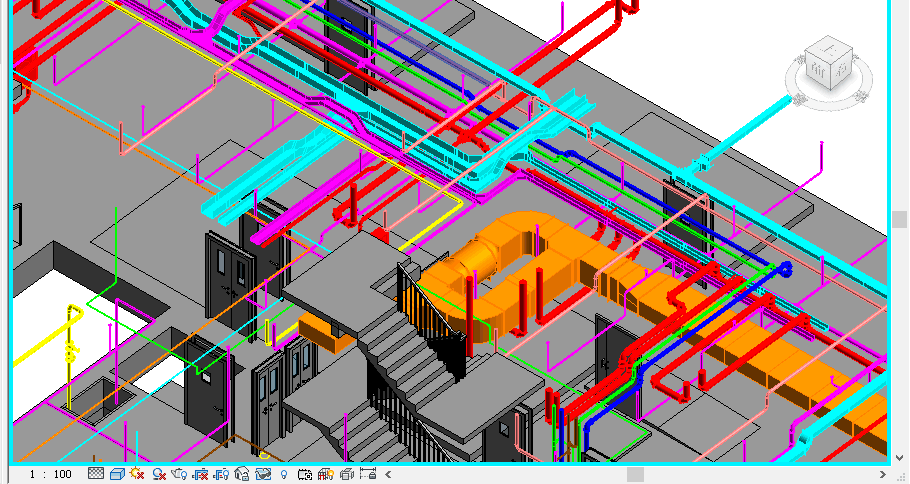Viewport: 910px width, 484px height.
Task: Click Highlight Displacement Sets icon
Action: [x=347, y=474]
